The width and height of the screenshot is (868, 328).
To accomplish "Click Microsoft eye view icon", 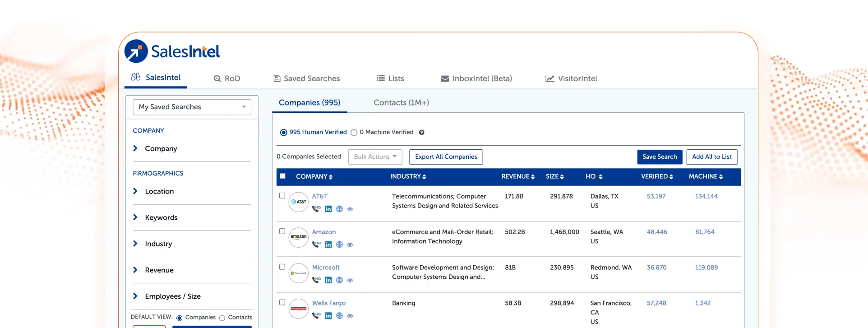I will (x=350, y=281).
